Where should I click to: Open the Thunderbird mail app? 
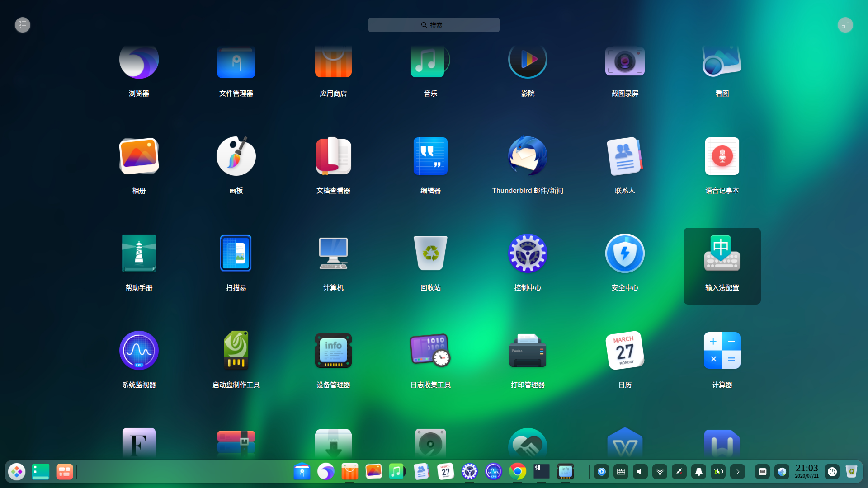(x=528, y=156)
